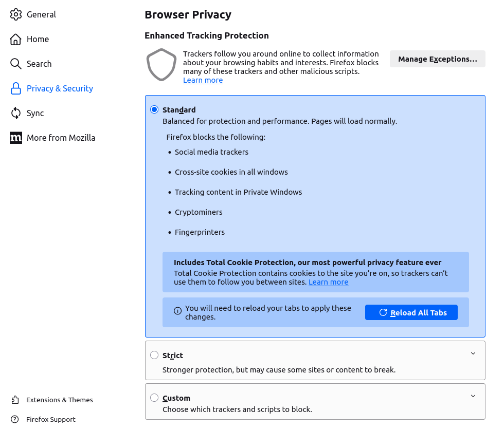Select the Custom protection radio button
The image size is (504, 430).
pos(154,398)
